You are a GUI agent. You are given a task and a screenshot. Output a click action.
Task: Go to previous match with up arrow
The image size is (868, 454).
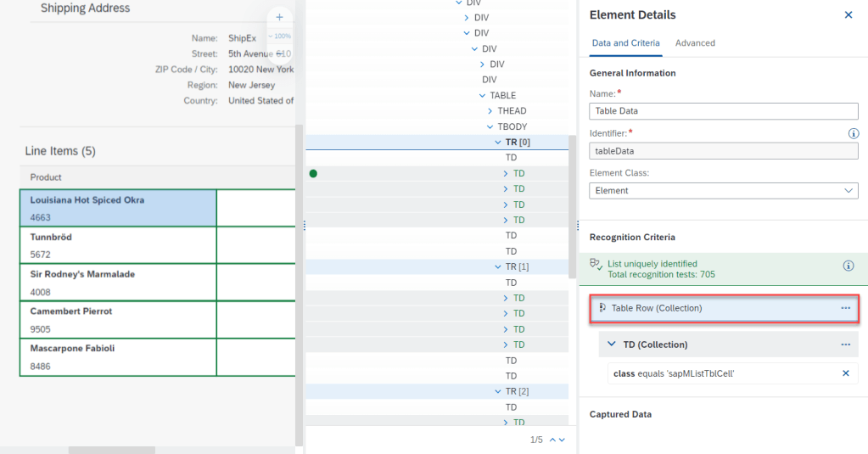click(x=553, y=440)
